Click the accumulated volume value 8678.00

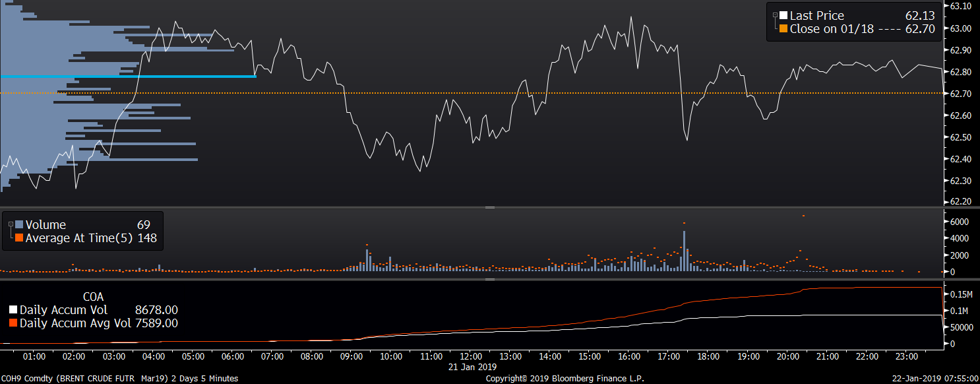(156, 310)
